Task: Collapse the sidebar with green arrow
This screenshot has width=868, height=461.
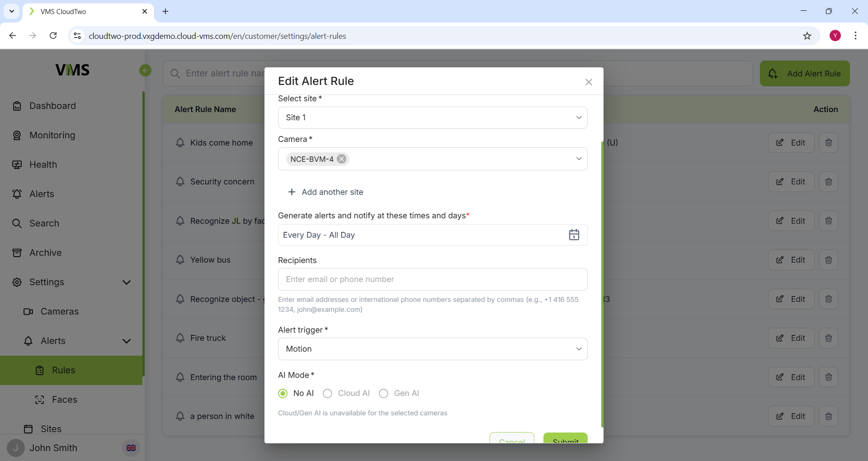Action: [x=145, y=71]
